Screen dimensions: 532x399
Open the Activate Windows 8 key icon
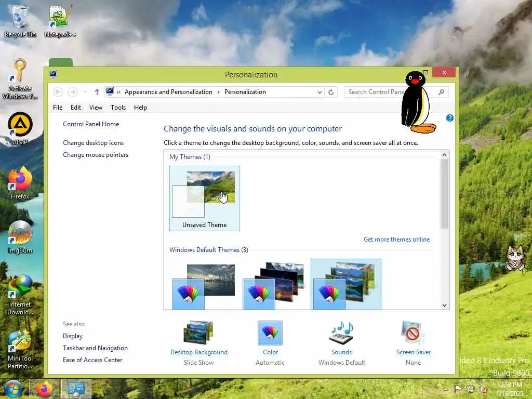click(20, 79)
